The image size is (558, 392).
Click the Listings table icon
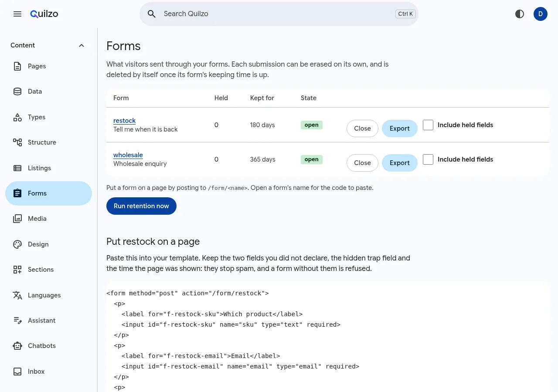tap(17, 168)
